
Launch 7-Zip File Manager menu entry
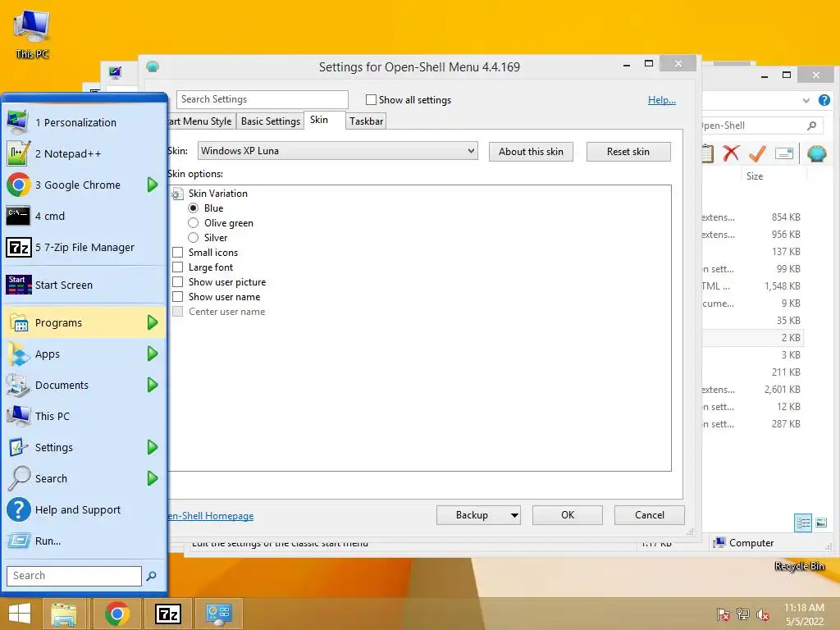84,247
